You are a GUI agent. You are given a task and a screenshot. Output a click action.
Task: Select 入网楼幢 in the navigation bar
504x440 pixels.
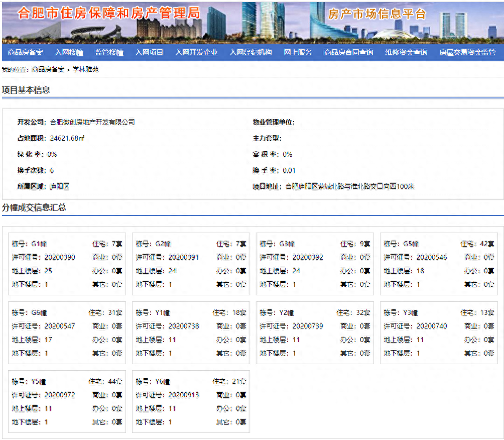click(x=68, y=52)
